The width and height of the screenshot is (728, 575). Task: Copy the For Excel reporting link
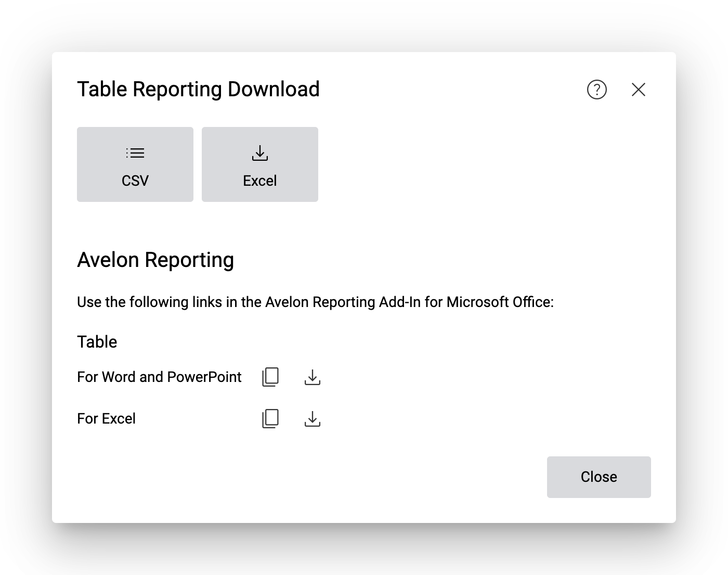click(270, 418)
